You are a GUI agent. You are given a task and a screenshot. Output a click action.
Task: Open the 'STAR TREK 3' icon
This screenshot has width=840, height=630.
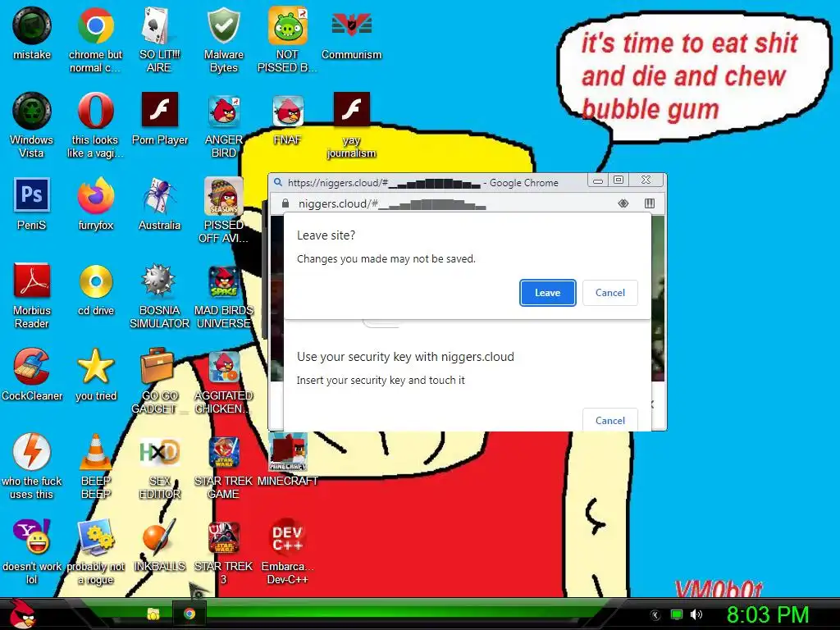(223, 536)
